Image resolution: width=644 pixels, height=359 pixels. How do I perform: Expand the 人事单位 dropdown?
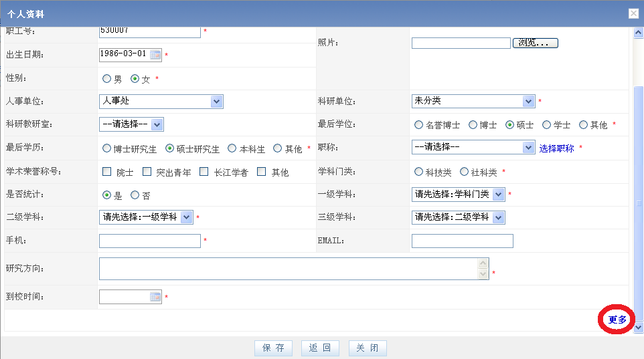(216, 102)
